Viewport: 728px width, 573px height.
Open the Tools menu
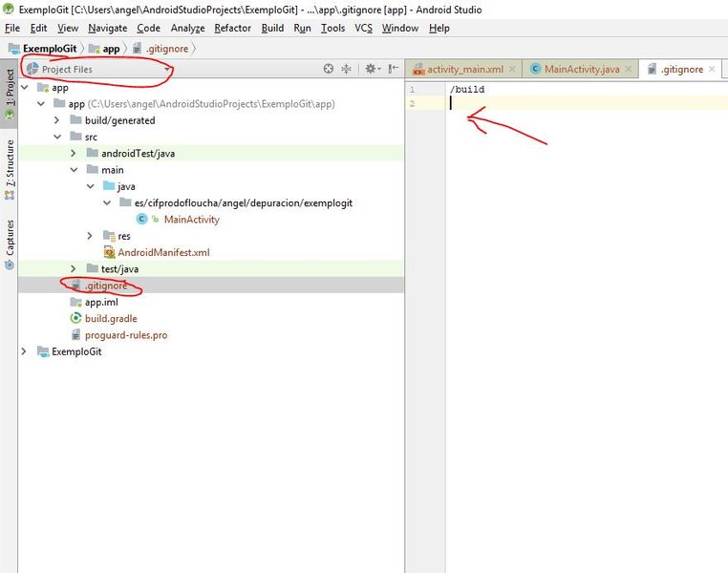click(332, 29)
